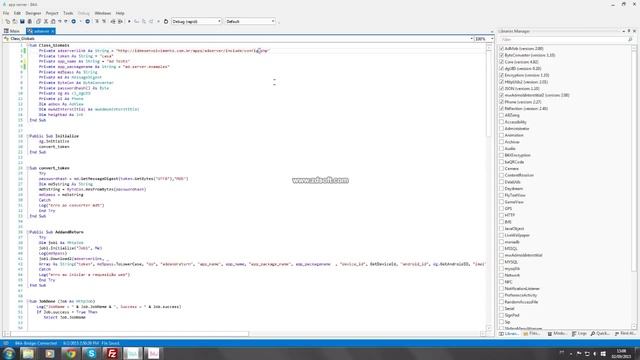The image size is (640, 360).
Task: Open File Explorer from the taskbar
Action: [x=28, y=353]
